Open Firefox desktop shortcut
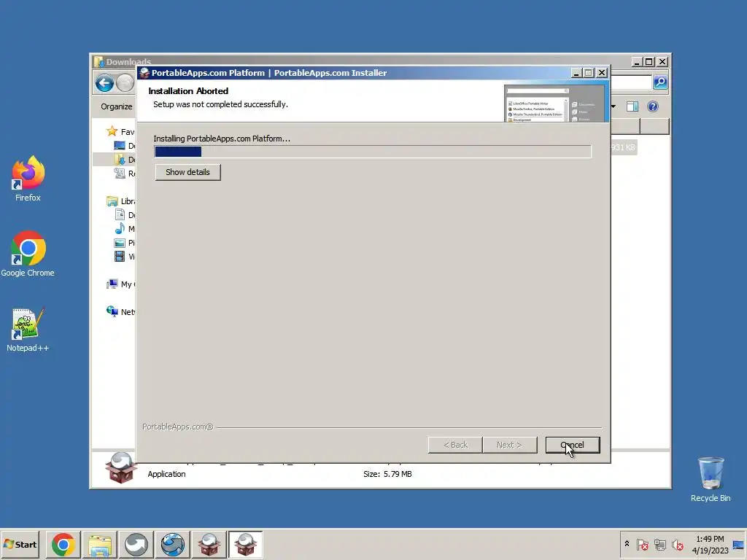The width and height of the screenshot is (747, 560). 28,179
